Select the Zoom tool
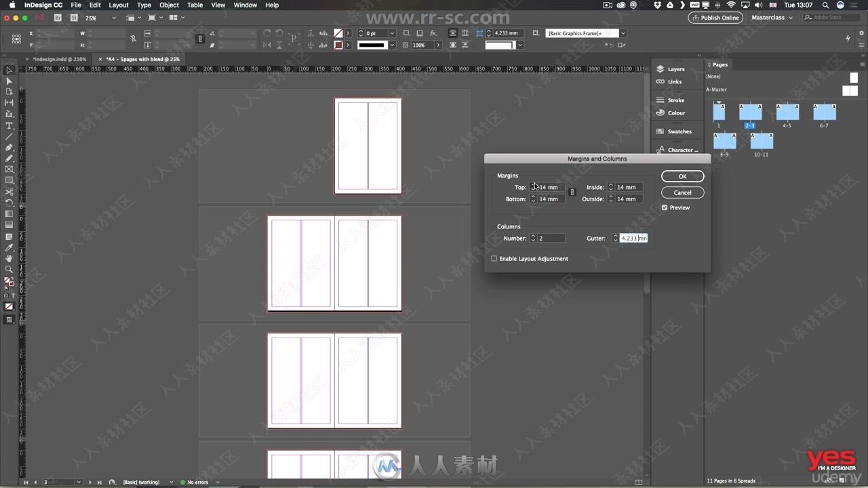 tap(9, 269)
